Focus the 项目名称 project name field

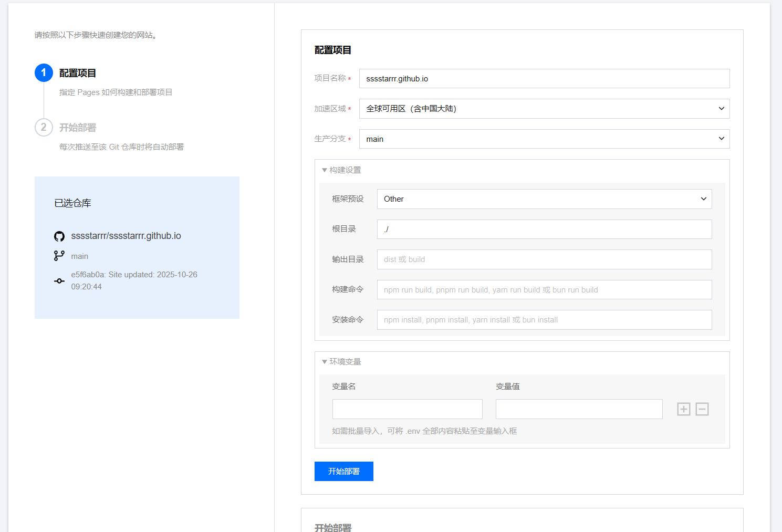[544, 79]
